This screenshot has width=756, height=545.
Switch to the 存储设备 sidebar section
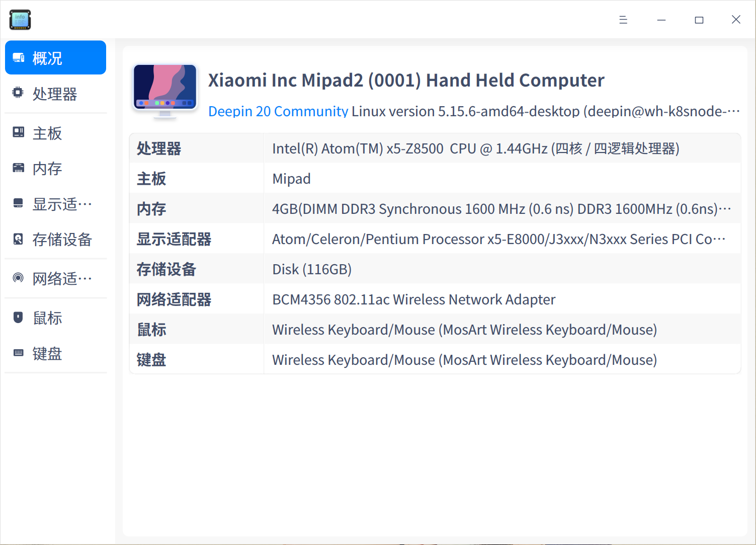55,240
